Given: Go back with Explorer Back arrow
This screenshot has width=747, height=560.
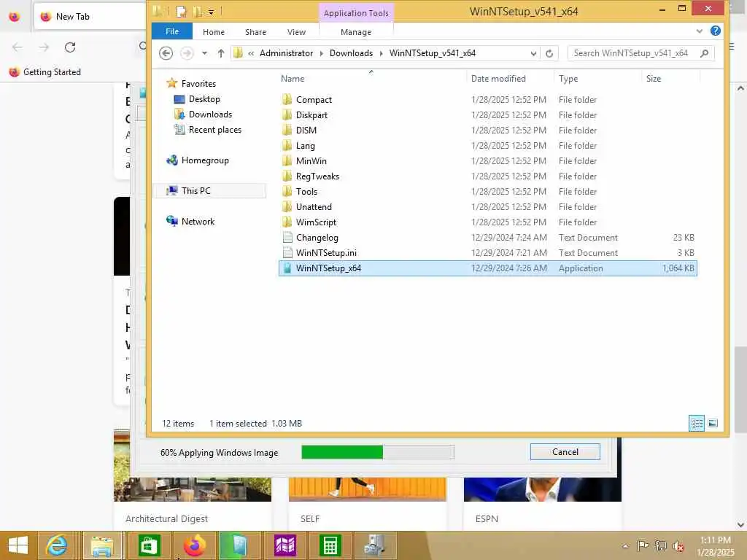Looking at the screenshot, I should click(x=166, y=52).
